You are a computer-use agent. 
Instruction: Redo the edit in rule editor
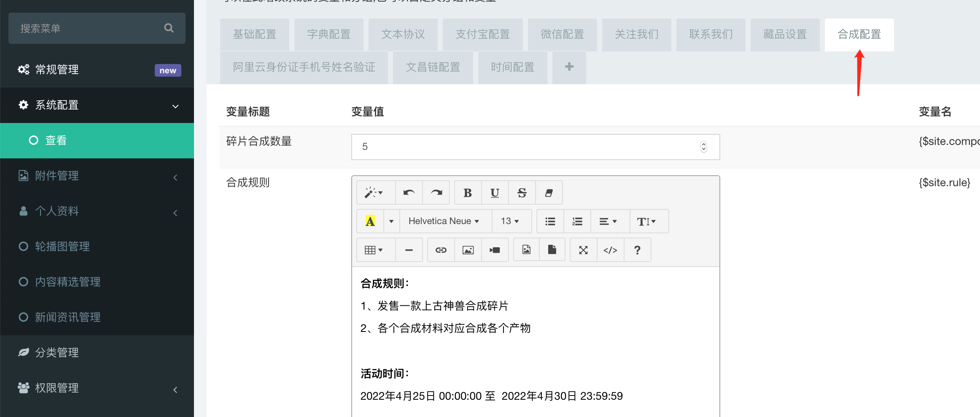click(436, 193)
